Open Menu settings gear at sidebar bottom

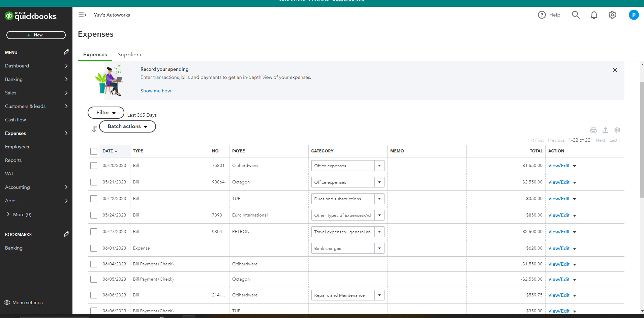click(x=7, y=302)
